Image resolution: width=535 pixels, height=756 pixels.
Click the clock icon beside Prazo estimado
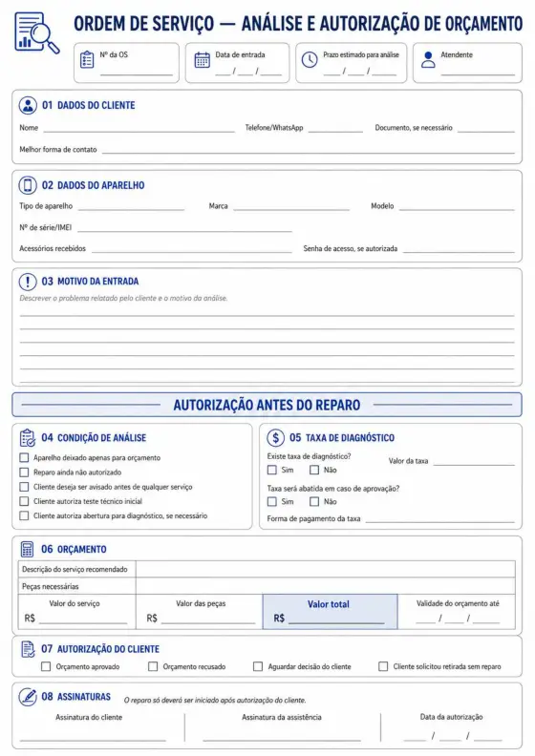310,60
